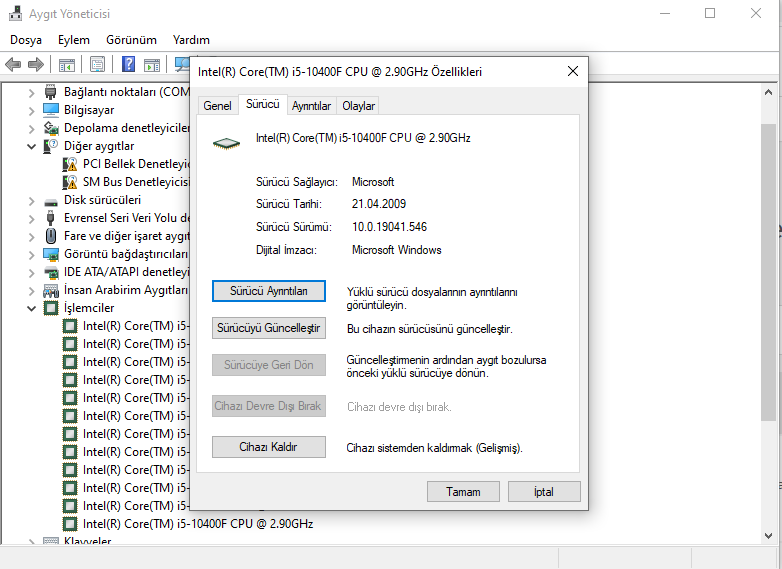Expand the Bilgisayar node
The image size is (782, 569).
point(31,111)
